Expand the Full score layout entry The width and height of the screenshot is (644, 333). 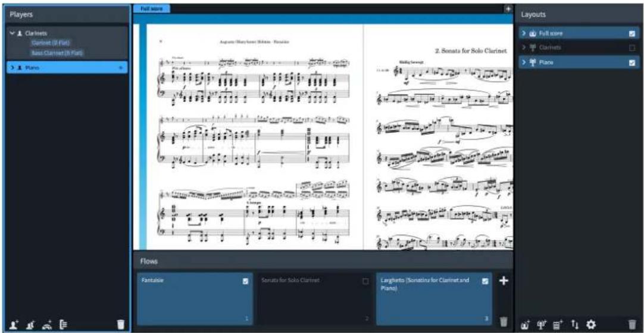point(524,33)
